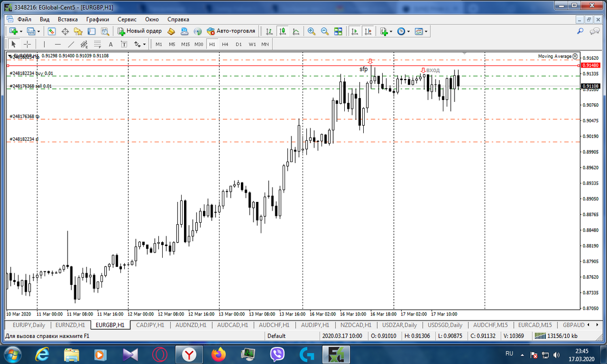Screen dimensions: 607x364
Task: Zoom out the chart
Action: [324, 31]
